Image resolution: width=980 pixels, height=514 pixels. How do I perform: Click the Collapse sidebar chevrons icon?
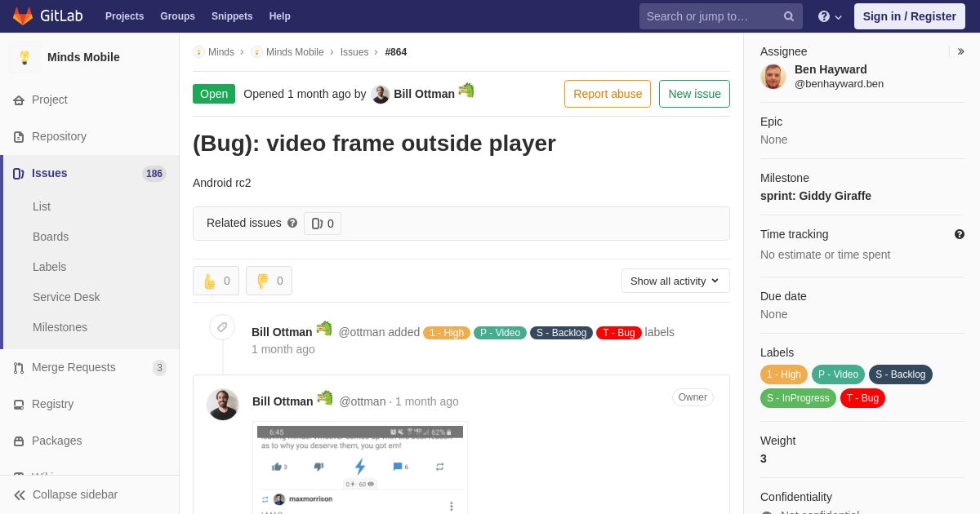coord(20,494)
